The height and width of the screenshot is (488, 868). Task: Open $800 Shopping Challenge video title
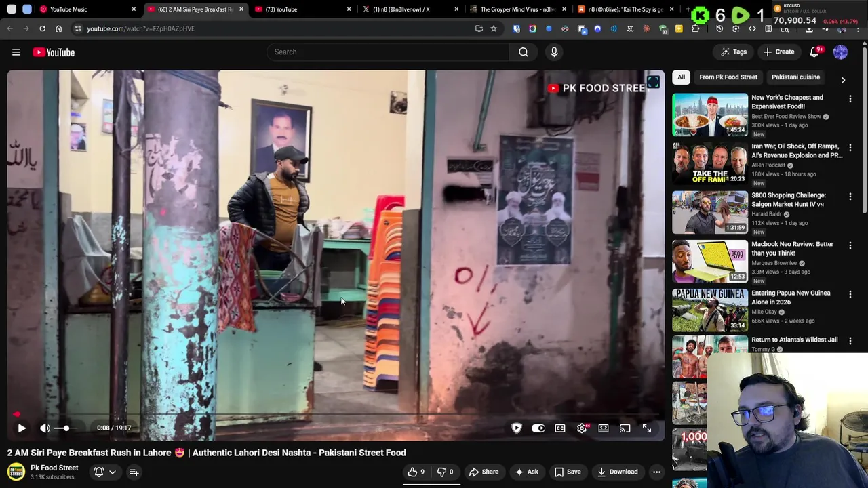coord(789,199)
